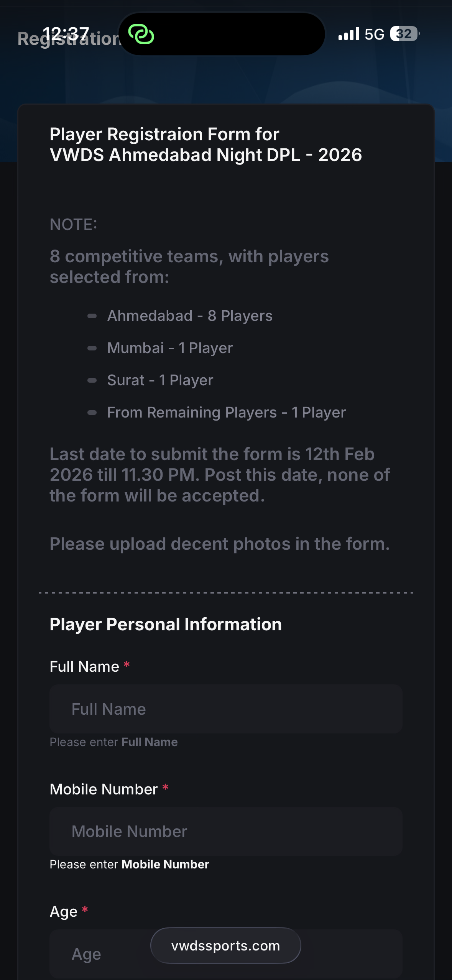Tap the vwdssports.com address pill
Viewport: 452px width, 980px height.
coord(225,945)
